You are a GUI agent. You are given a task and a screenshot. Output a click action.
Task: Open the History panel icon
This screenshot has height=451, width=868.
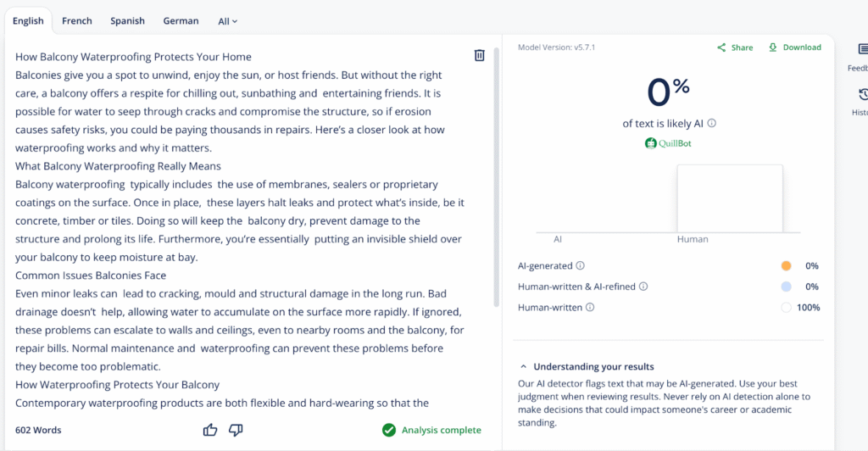(x=863, y=94)
